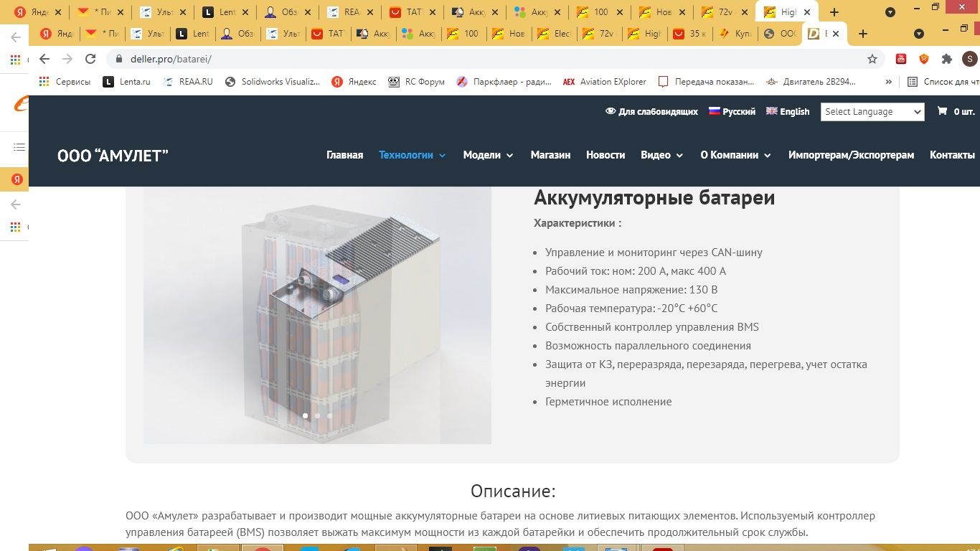Open the shopping cart showing 0 шт.
The width and height of the screenshot is (980, 551).
pos(955,111)
